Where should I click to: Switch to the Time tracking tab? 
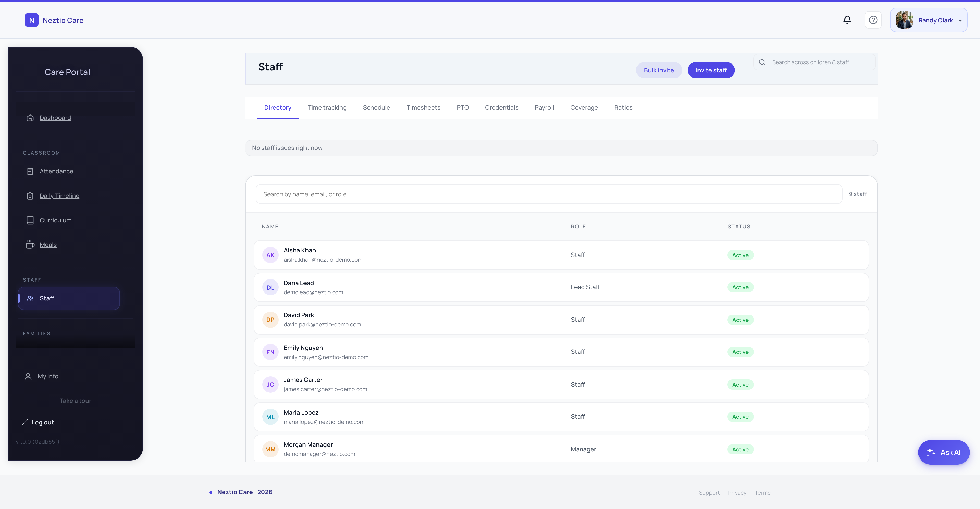tap(327, 108)
